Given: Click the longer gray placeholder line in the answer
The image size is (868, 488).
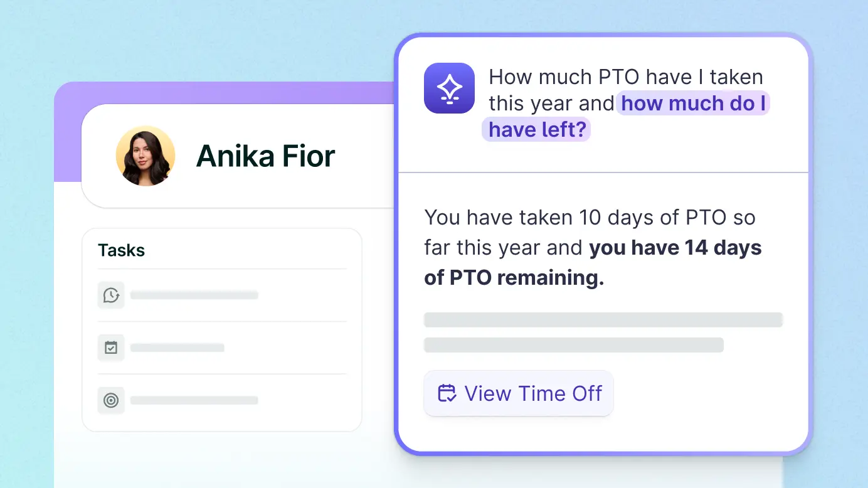Looking at the screenshot, I should pyautogui.click(x=603, y=320).
